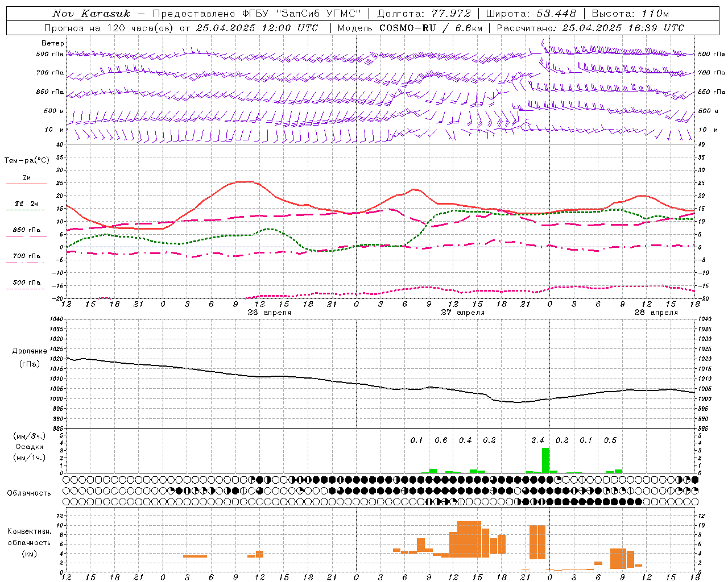Screen dimensions: 728x582
Task: Click the 850 гПа entry in temperature legend
Action: coord(26,230)
